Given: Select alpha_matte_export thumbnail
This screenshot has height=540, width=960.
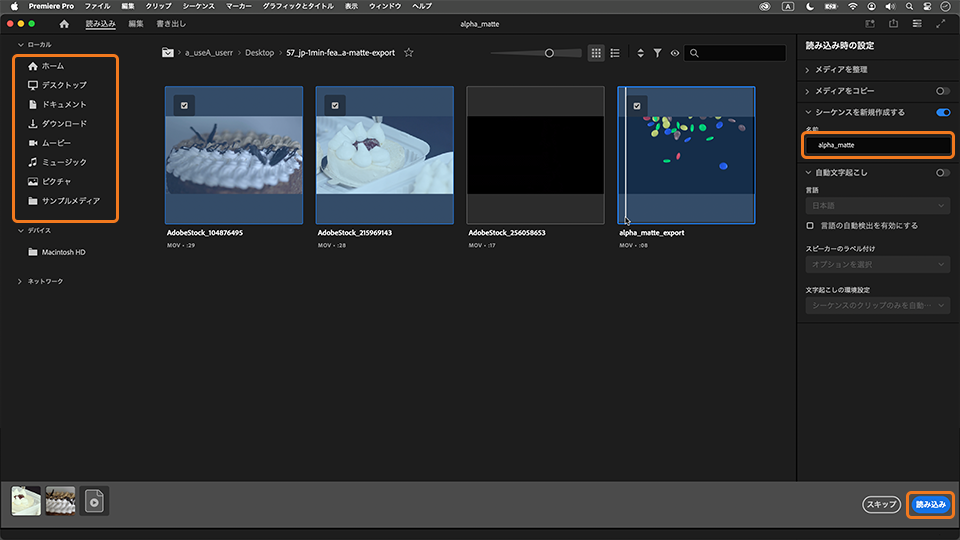Looking at the screenshot, I should click(686, 155).
